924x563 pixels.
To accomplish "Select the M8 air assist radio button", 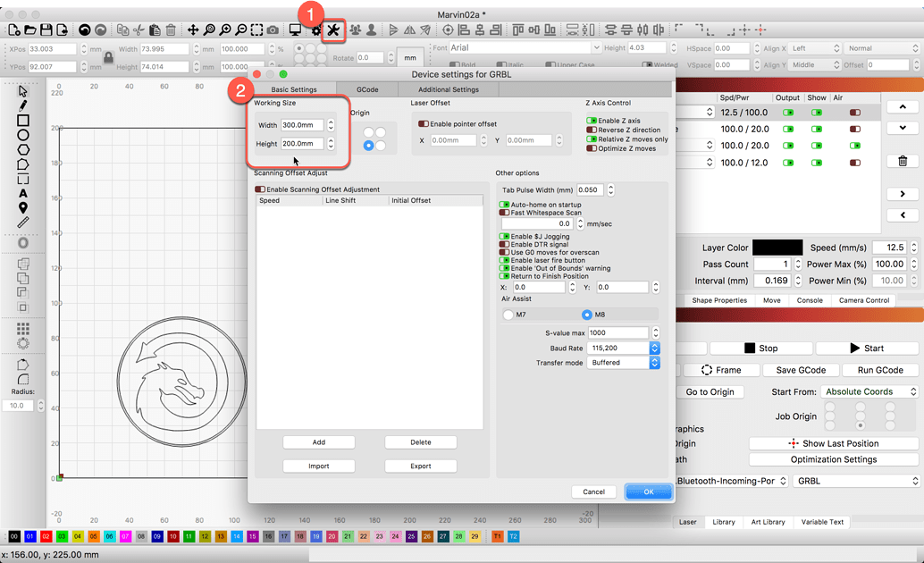I will [587, 315].
